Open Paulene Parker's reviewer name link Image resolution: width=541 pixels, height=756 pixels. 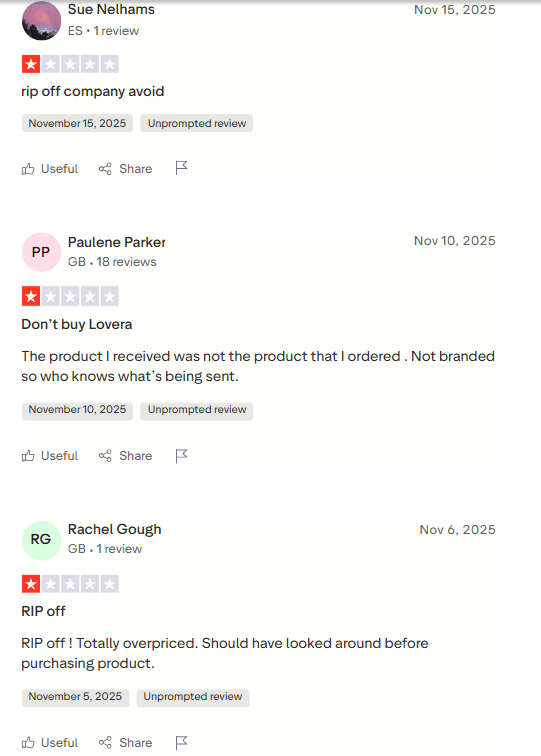tap(117, 242)
